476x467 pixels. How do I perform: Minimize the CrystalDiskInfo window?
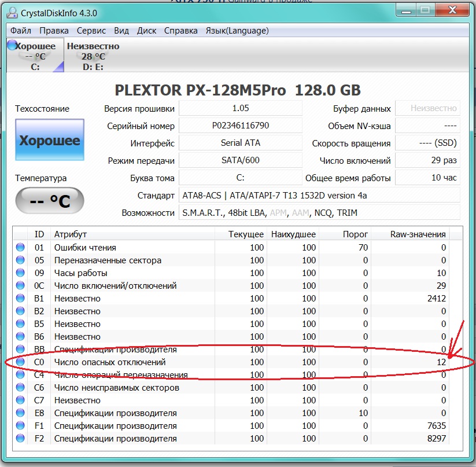406,10
